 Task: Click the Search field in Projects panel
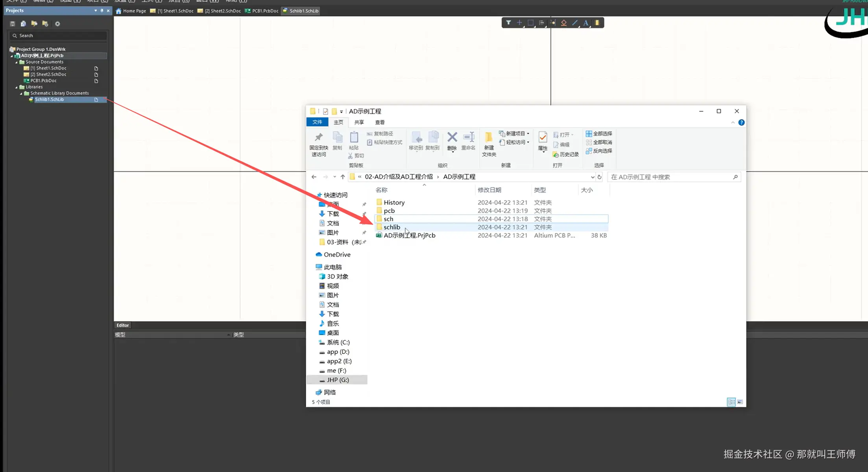(58, 36)
